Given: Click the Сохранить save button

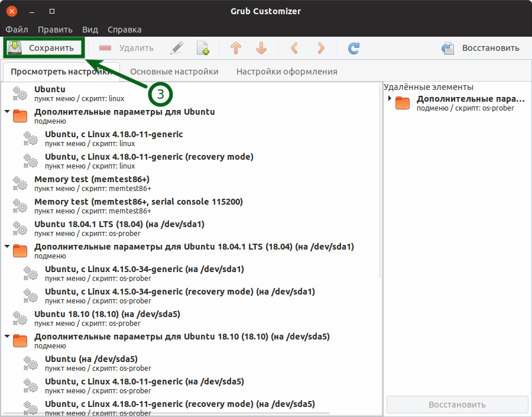Looking at the screenshot, I should coord(43,48).
